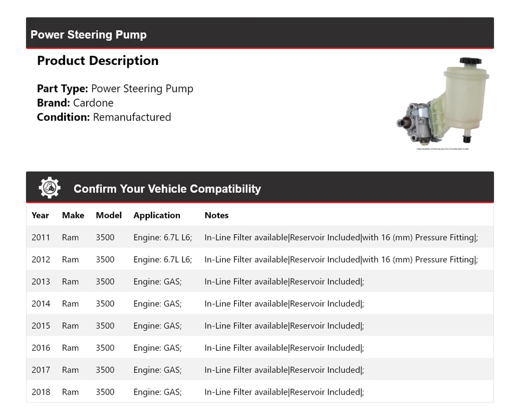Screen dimensions: 520x420
Task: Select the 2013 year row
Action: [x=41, y=281]
